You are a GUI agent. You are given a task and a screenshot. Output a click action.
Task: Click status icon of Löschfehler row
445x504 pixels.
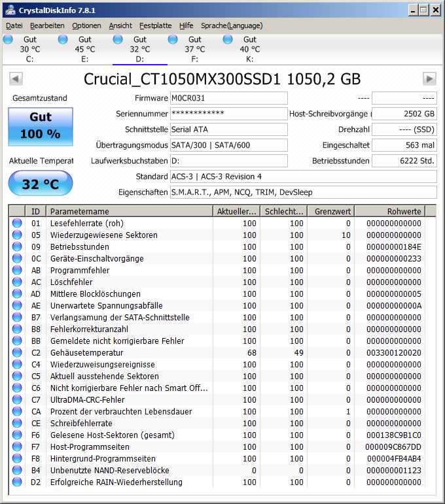(17, 282)
